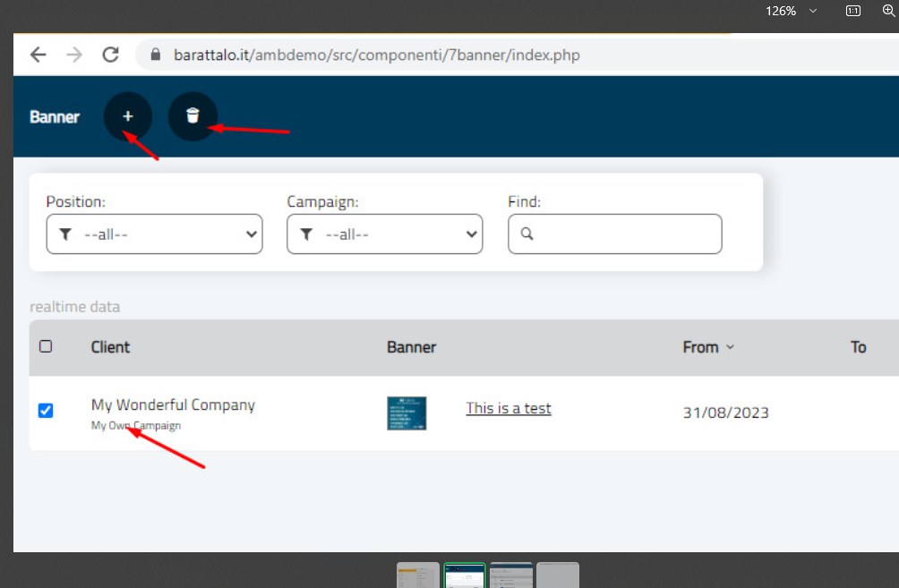Click the padlock icon in address bar
899x588 pixels.
(156, 55)
